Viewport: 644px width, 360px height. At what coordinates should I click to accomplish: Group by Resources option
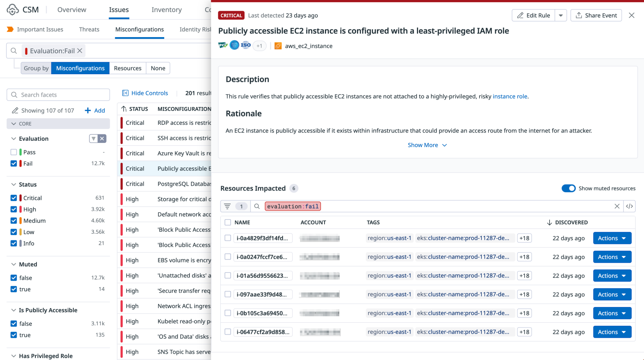[x=128, y=68]
